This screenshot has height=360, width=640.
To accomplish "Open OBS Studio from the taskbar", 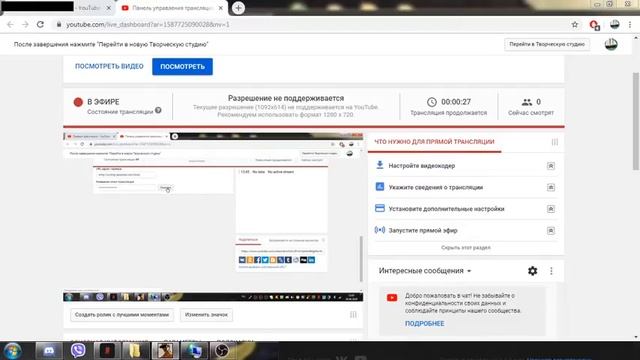I will pyautogui.click(x=222, y=351).
